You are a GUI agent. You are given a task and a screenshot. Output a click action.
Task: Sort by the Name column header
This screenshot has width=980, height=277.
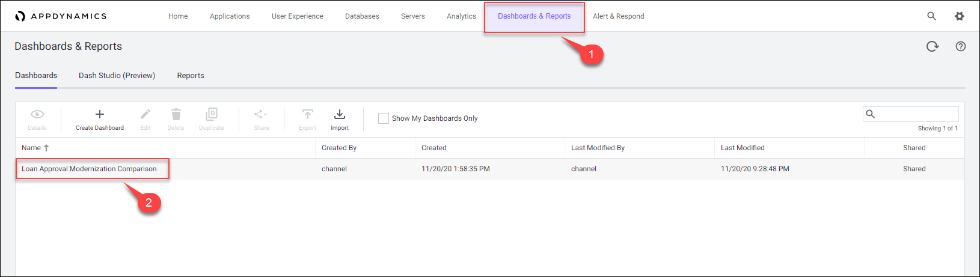tap(31, 148)
